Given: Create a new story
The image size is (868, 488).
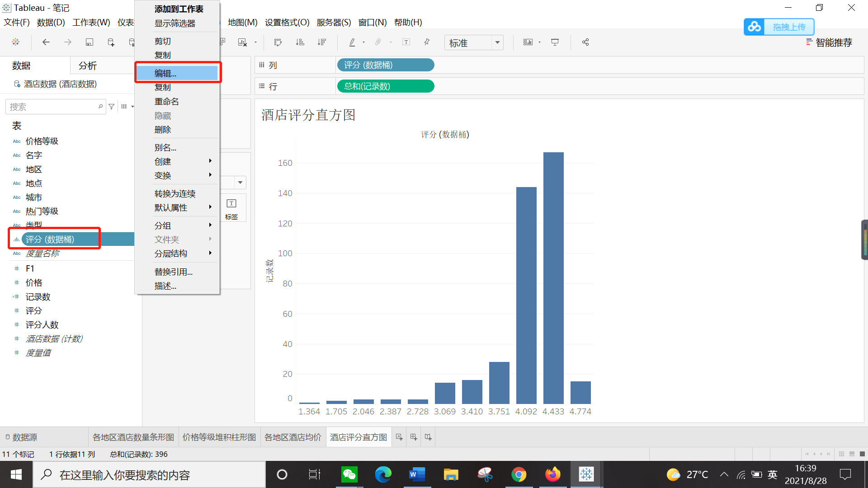Looking at the screenshot, I should pos(428,437).
